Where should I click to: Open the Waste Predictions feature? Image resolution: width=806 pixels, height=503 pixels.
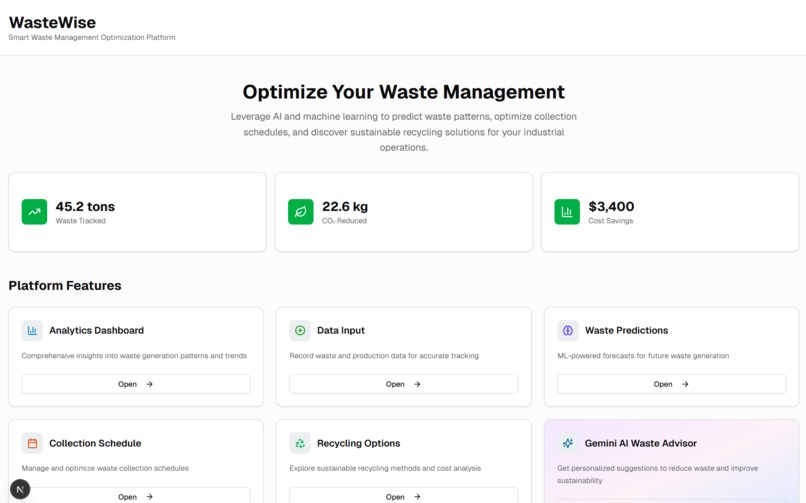coord(671,384)
